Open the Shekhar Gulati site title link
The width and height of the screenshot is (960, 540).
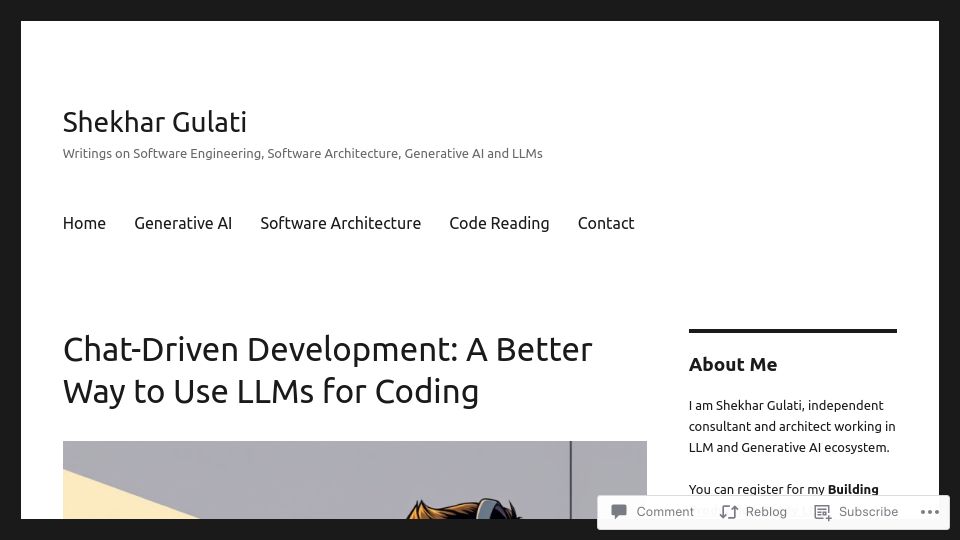coord(155,122)
